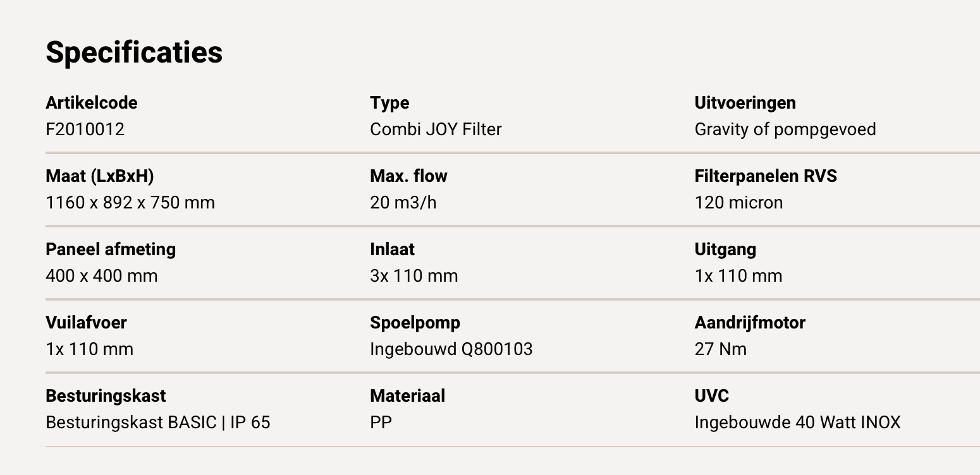
Task: Click Combi JOY Filter type value
Action: (x=436, y=129)
